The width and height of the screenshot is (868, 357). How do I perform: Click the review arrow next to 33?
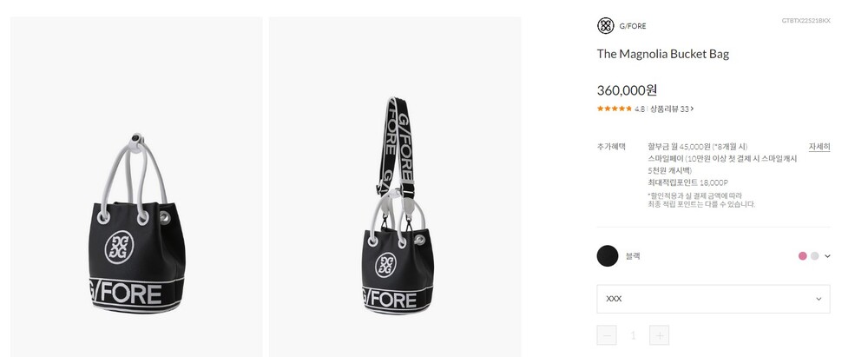(692, 109)
